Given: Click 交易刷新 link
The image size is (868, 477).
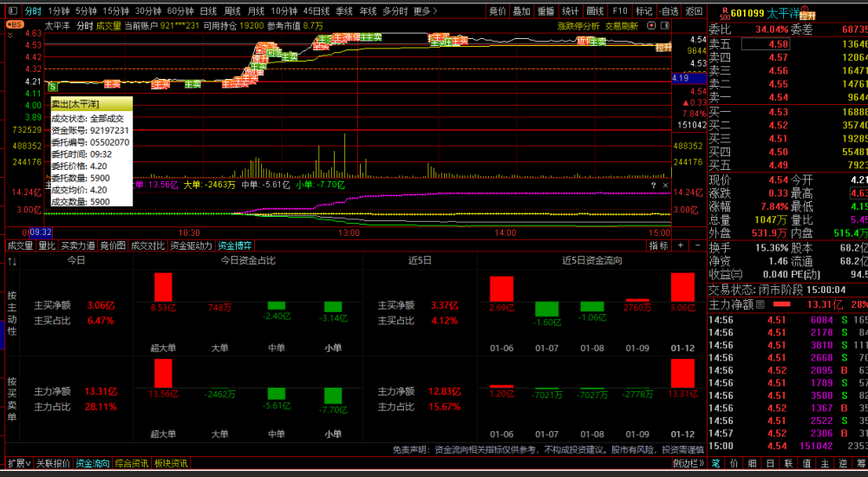Looking at the screenshot, I should tap(621, 25).
